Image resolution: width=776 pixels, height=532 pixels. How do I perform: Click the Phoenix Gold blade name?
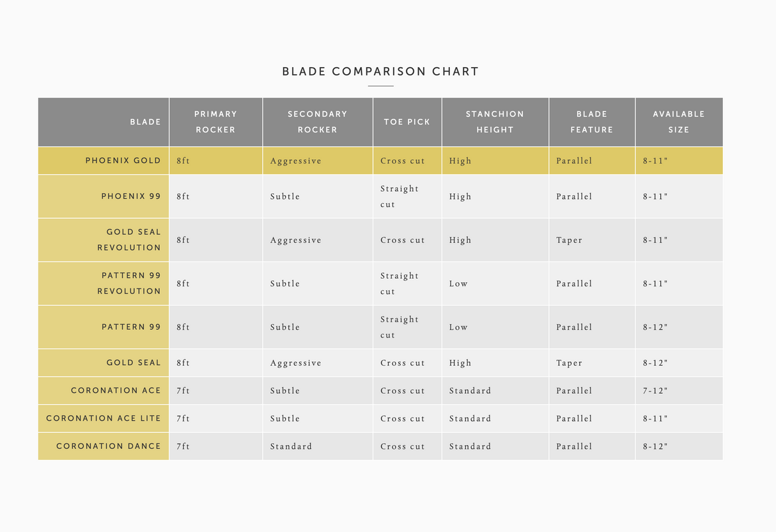123,160
